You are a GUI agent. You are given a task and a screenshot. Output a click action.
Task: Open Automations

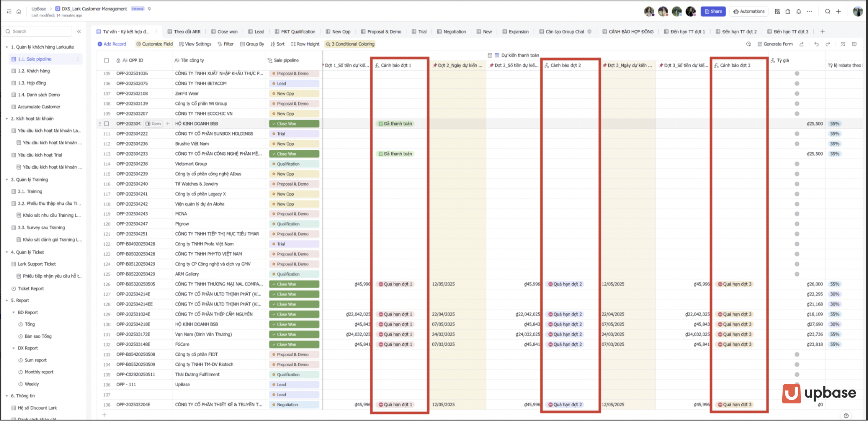coord(749,11)
